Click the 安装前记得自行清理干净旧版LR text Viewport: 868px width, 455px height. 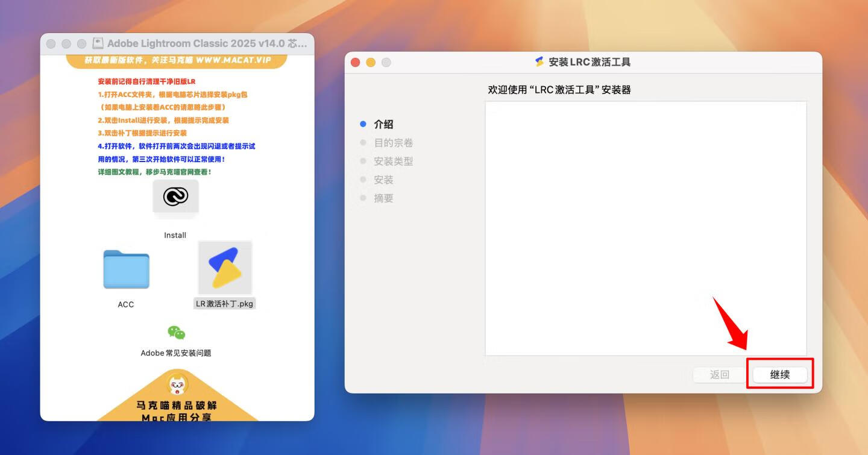pyautogui.click(x=146, y=81)
